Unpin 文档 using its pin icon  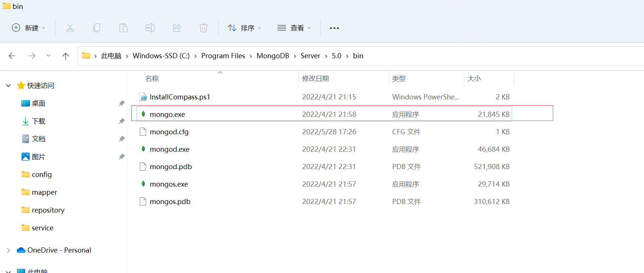(x=122, y=139)
